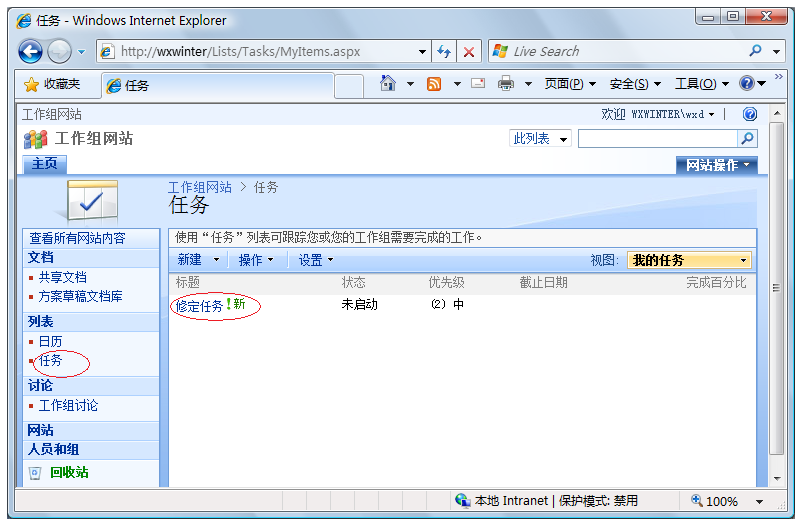Image resolution: width=806 pixels, height=529 pixels.
Task: Expand the address bar history dropdown
Action: click(x=422, y=52)
